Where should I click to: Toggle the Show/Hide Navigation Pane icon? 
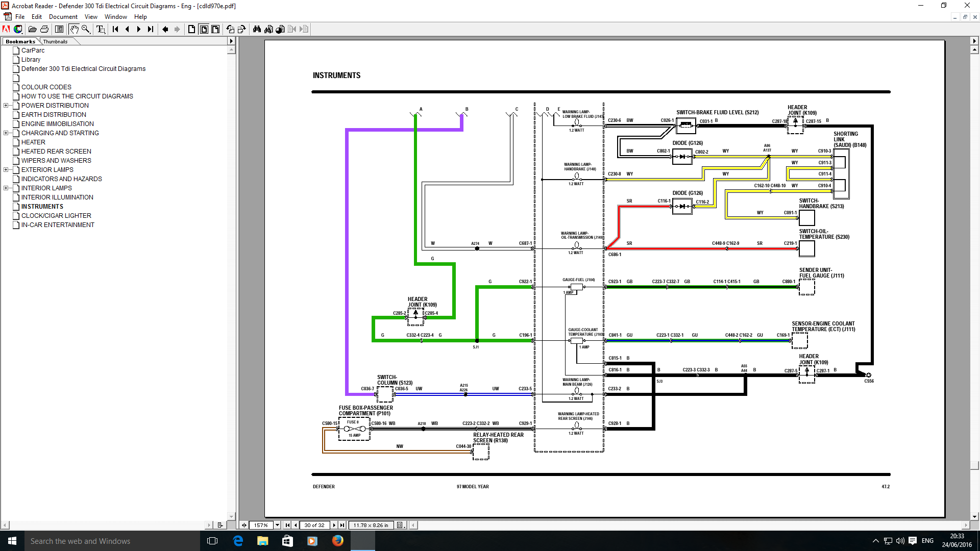(x=59, y=29)
